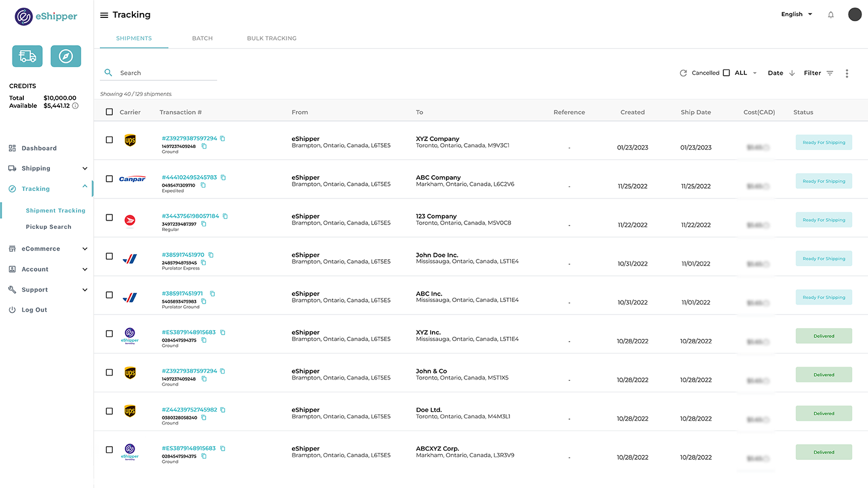
Task: Open transaction link #385917451970
Action: tap(183, 255)
